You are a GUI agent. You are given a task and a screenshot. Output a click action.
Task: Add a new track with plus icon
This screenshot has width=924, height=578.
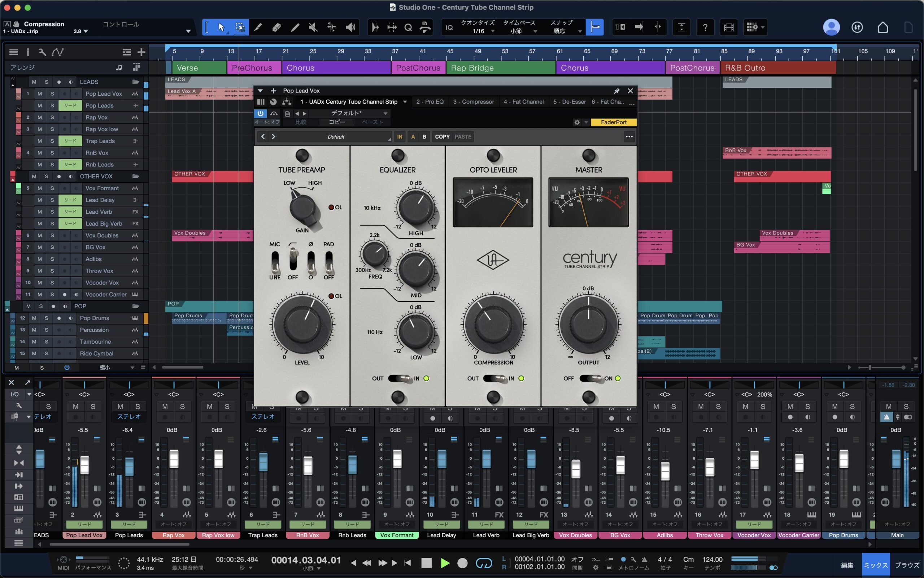(x=141, y=52)
